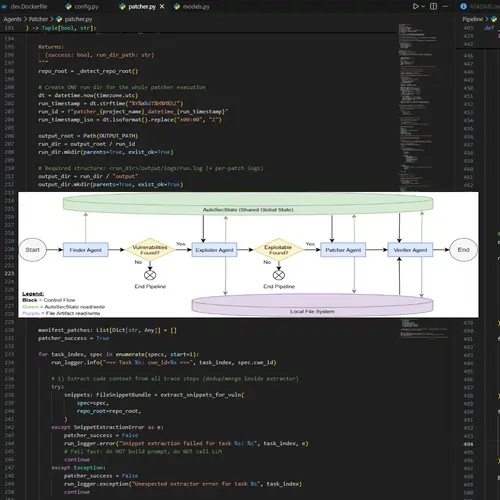
Task: Switch to the README.md tab in right pane
Action: pyautogui.click(x=480, y=6)
